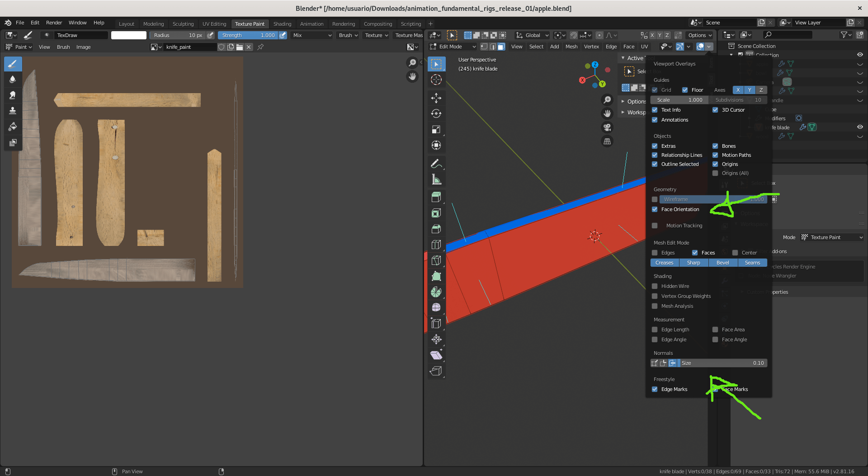
Task: Open the Render menu
Action: [x=54, y=23]
